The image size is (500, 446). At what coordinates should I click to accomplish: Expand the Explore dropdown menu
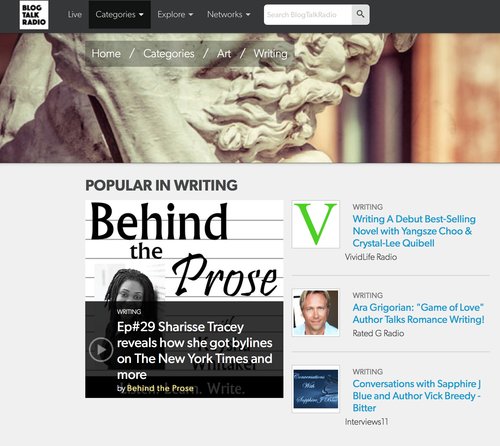click(175, 15)
